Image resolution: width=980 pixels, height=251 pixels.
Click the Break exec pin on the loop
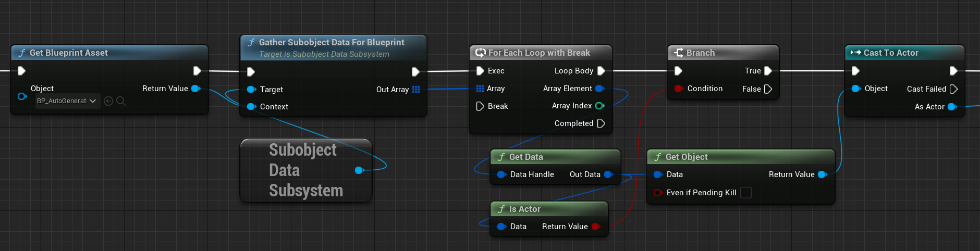tap(480, 106)
